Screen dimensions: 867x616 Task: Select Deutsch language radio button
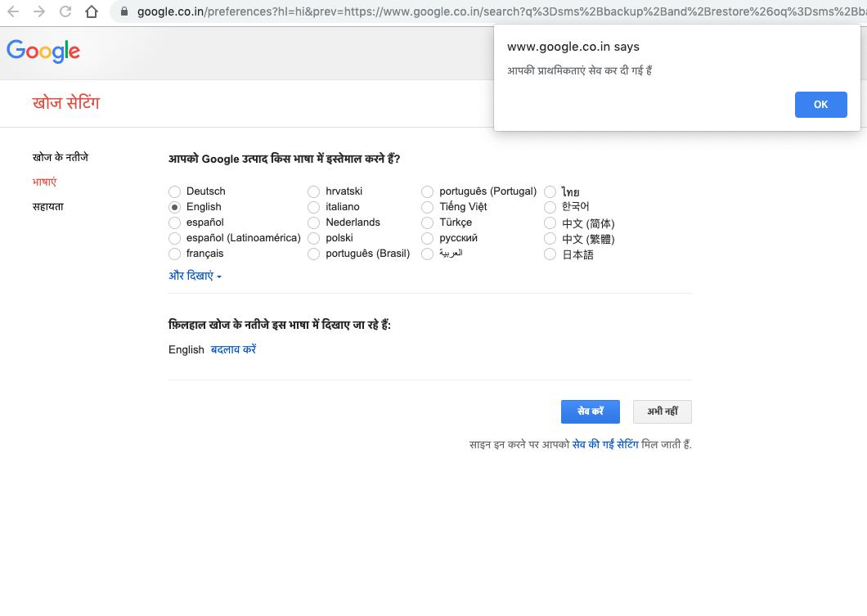[x=175, y=191]
